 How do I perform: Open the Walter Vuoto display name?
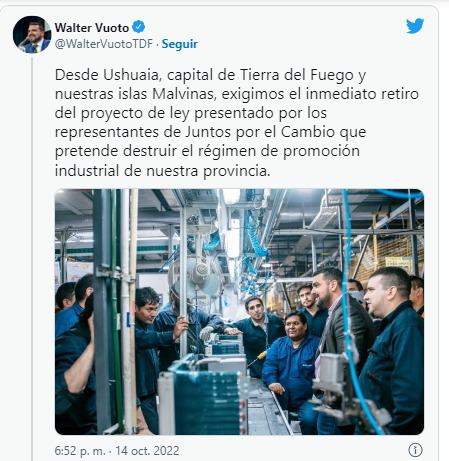[92, 27]
